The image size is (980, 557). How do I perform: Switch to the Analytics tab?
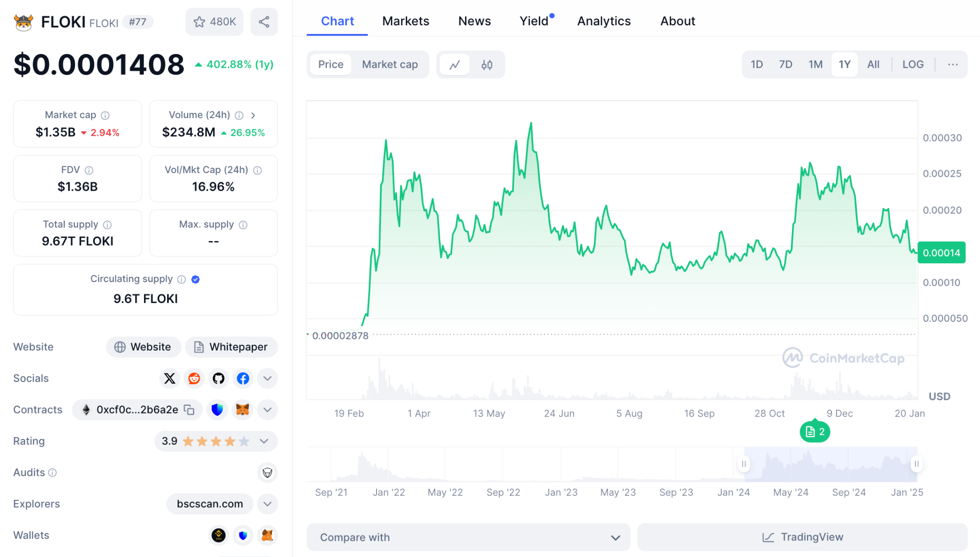pos(604,21)
